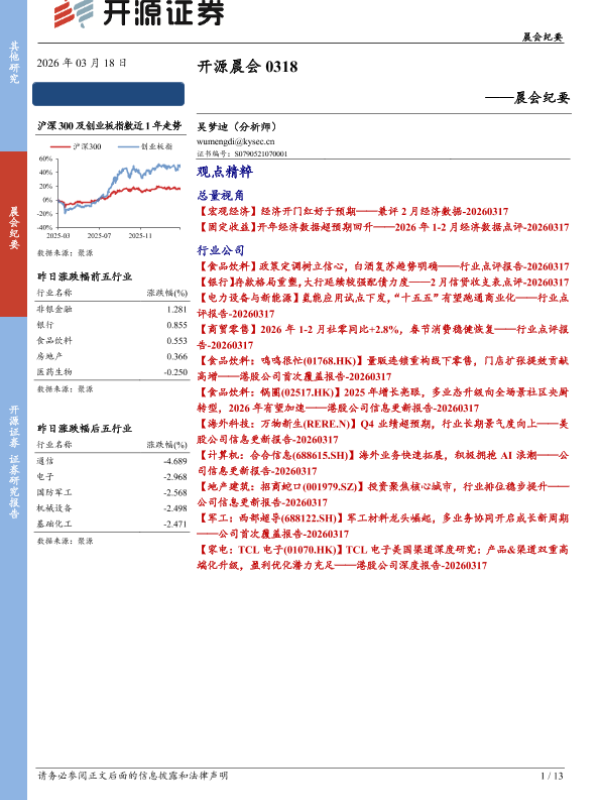Open the 合合信息(688615.SH) report link
This screenshot has width=600, height=800.
pyautogui.click(x=384, y=455)
